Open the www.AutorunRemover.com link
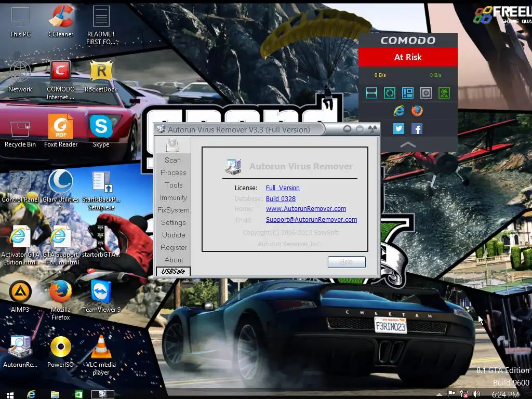532x399 pixels. click(305, 209)
